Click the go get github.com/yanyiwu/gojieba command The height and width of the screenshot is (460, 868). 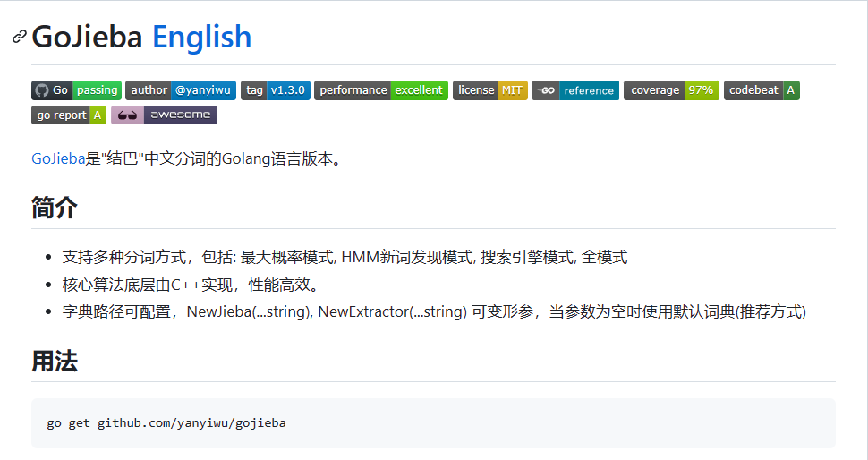[x=166, y=423]
